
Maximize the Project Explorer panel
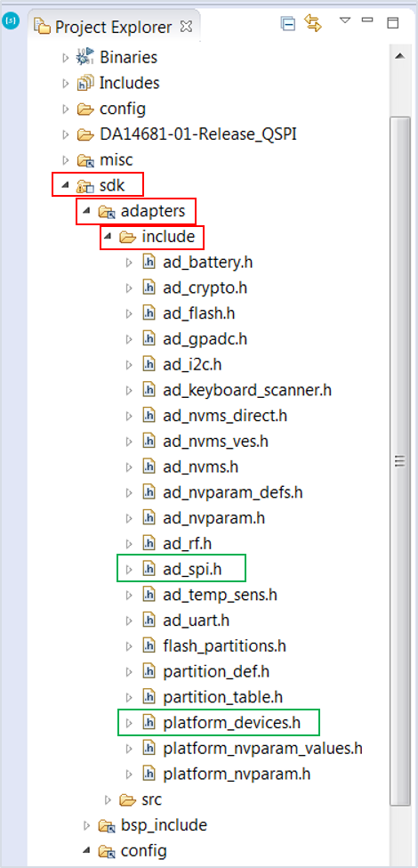tap(392, 23)
